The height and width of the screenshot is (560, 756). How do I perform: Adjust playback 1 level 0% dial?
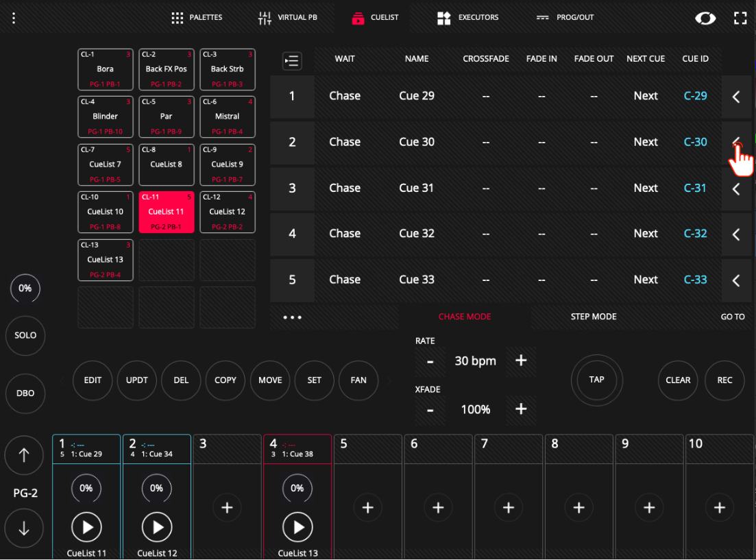click(86, 489)
